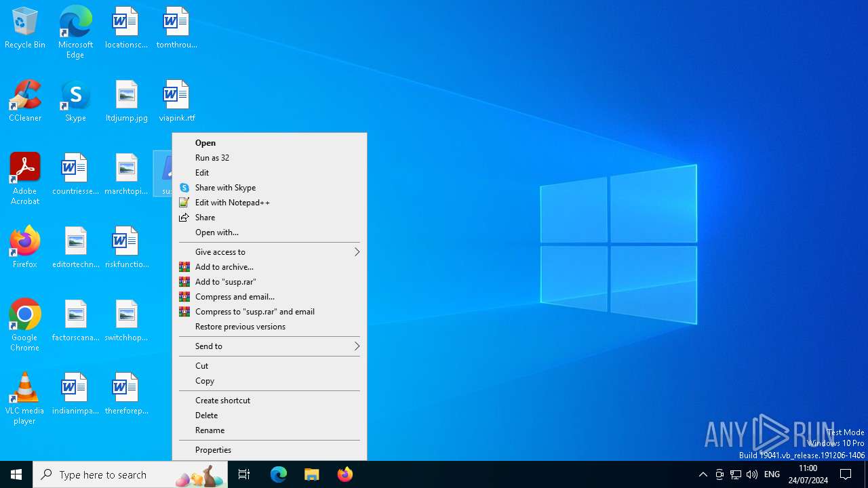Click the ENG language indicator
The image size is (868, 488).
pyautogui.click(x=772, y=474)
